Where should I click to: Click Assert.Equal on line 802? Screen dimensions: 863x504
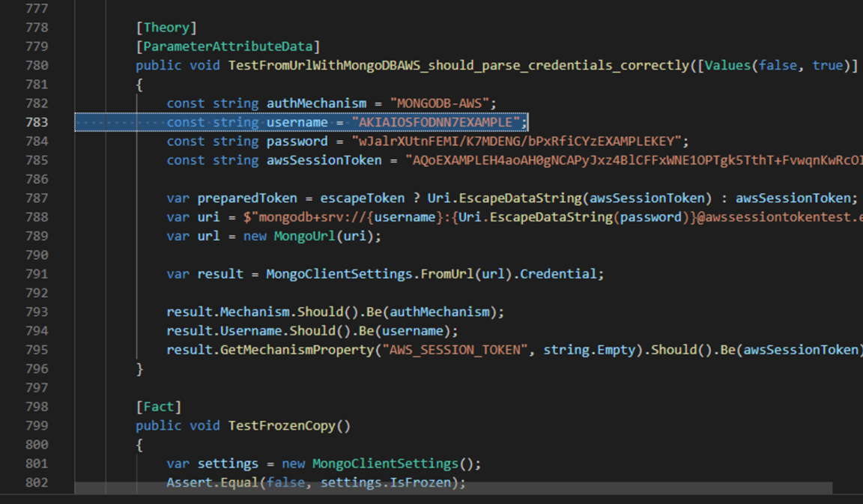213,482
